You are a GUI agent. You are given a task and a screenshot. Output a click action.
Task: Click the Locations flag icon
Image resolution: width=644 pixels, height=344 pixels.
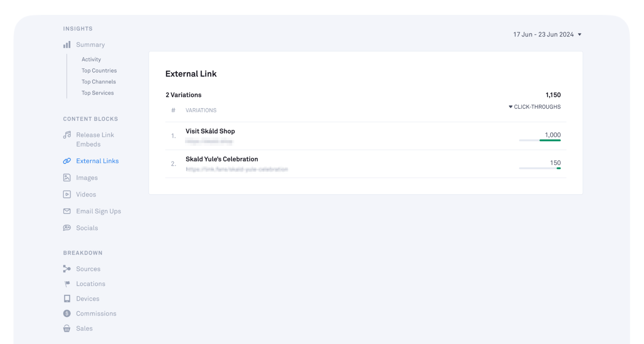[x=67, y=284]
